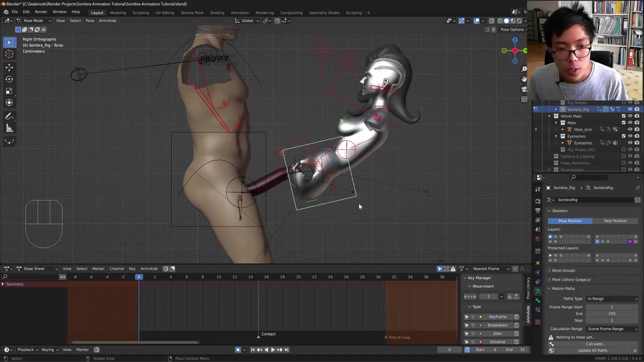Activate the Scale tool
644x362 pixels.
[9, 91]
